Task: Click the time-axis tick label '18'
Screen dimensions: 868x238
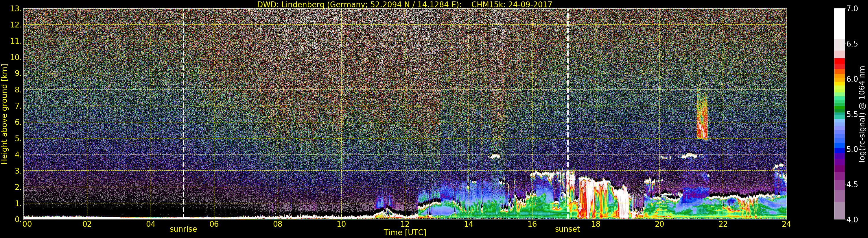Action: [x=596, y=224]
